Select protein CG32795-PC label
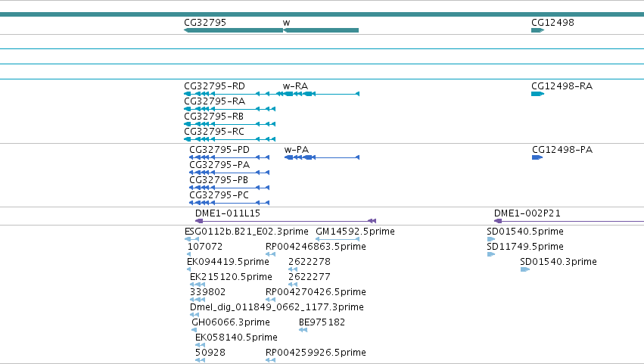The image size is (644, 364). (x=219, y=195)
